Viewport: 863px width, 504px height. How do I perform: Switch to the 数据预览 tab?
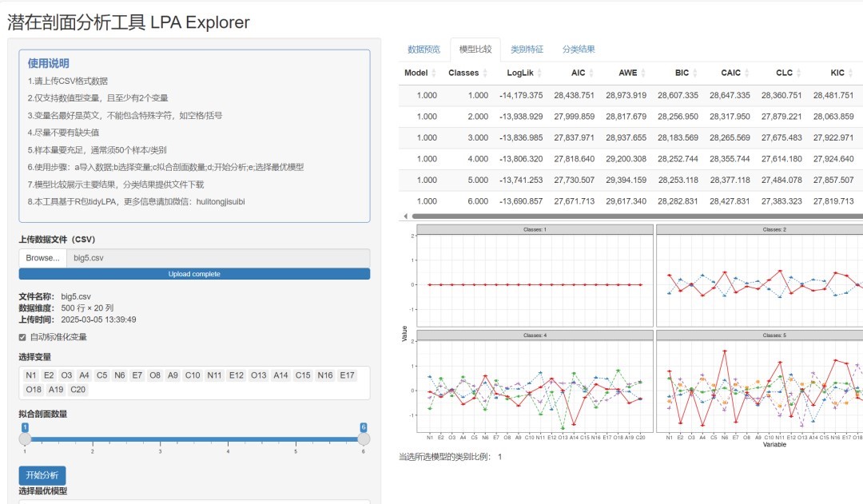[x=424, y=50]
